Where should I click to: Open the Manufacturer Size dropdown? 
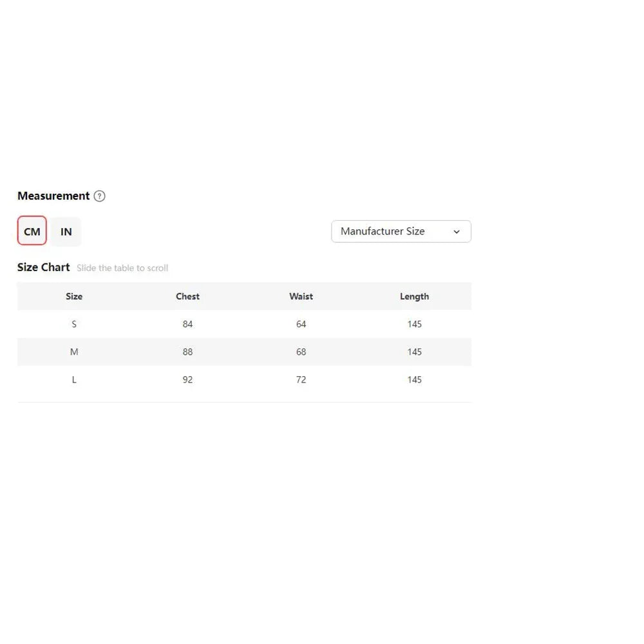coord(401,232)
